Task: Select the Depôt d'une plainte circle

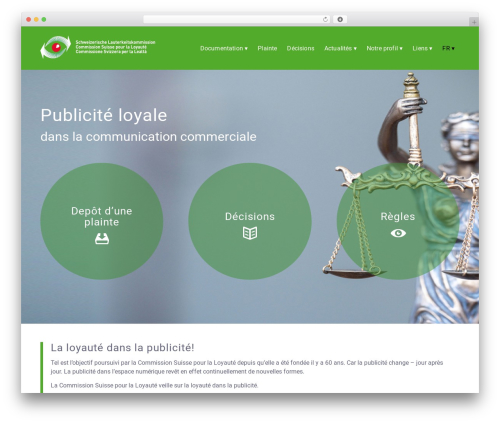Action: [x=102, y=221]
